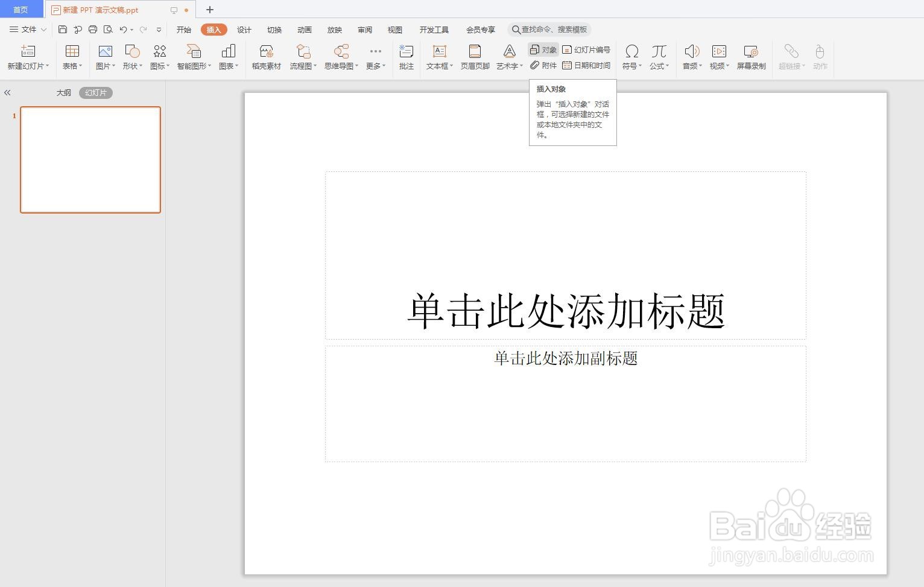Expand the Text Box (文本框) dropdown arrow
The height and width of the screenshot is (587, 924).
(451, 66)
